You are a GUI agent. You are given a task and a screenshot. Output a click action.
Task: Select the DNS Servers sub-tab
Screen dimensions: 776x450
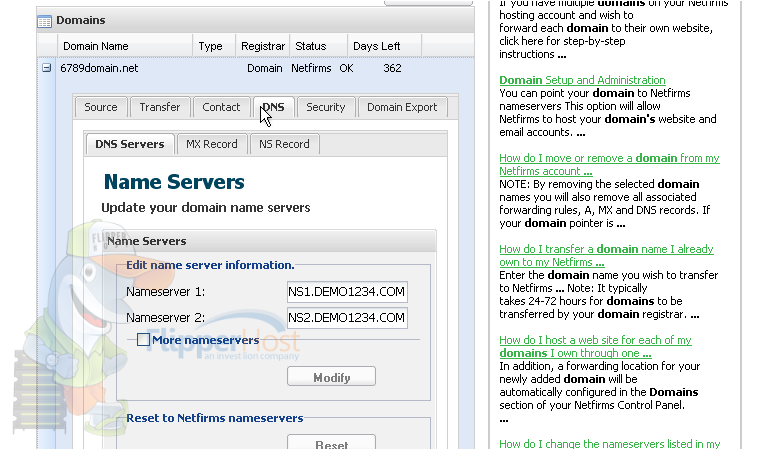click(130, 144)
